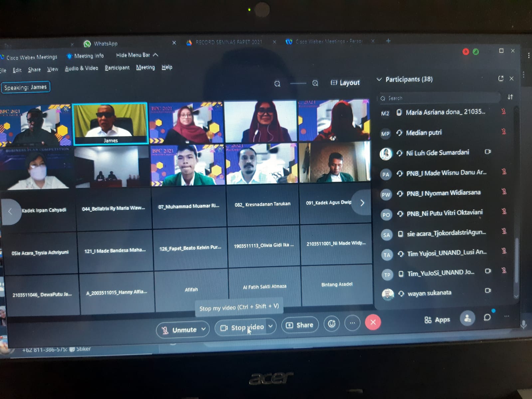Open the Edit menu
Viewport: 532px width, 399px height.
[x=17, y=70]
